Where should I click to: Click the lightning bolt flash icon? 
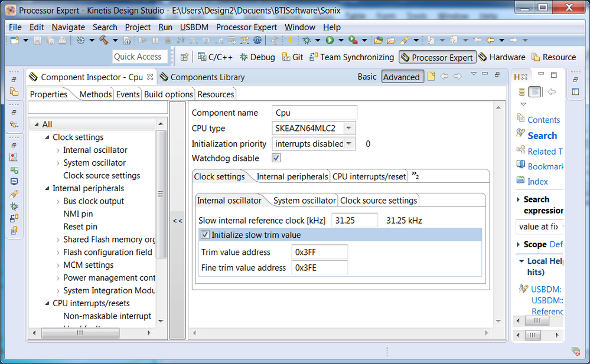pyautogui.click(x=290, y=40)
